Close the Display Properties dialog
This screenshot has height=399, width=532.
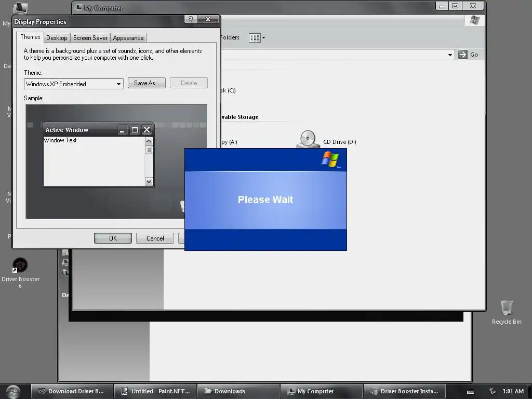(208, 19)
